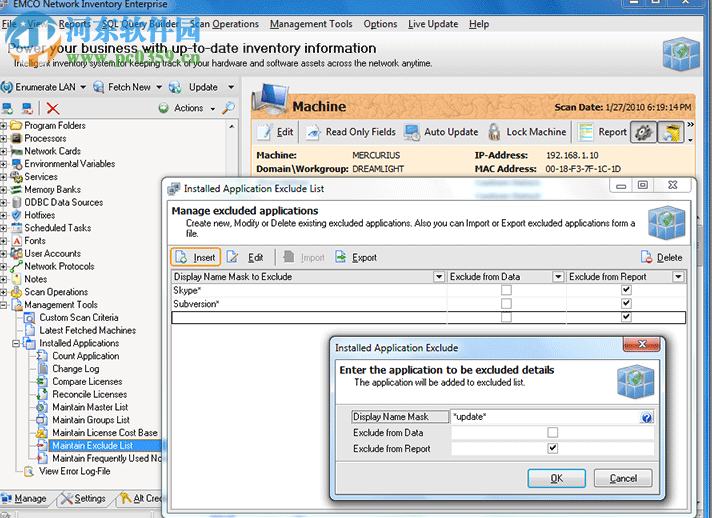Click the Machine toolbar overflow chevron

pyautogui.click(x=690, y=124)
